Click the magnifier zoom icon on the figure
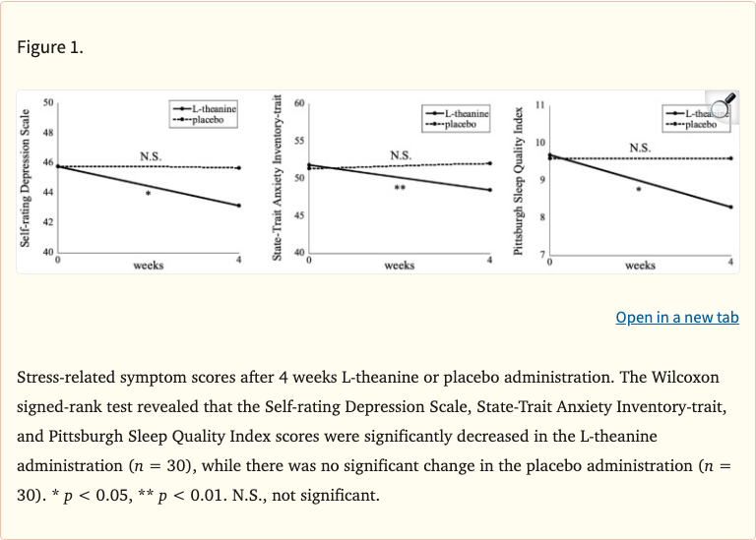This screenshot has width=756, height=540. 724,104
